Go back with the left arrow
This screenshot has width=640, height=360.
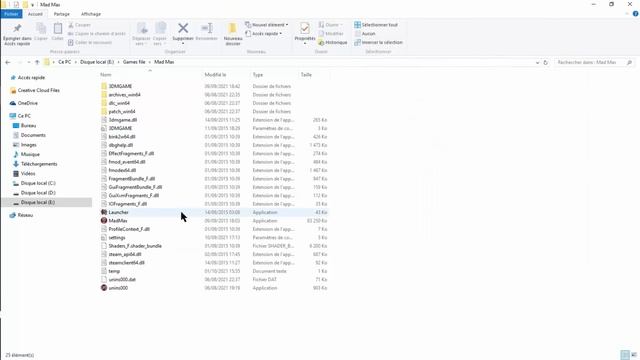tap(8, 62)
